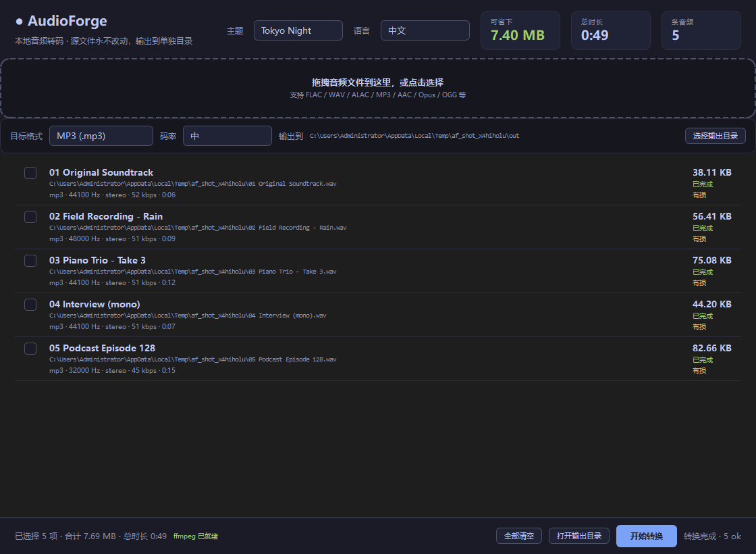
Task: Click the 条音频 5 stat card
Action: [x=701, y=30]
